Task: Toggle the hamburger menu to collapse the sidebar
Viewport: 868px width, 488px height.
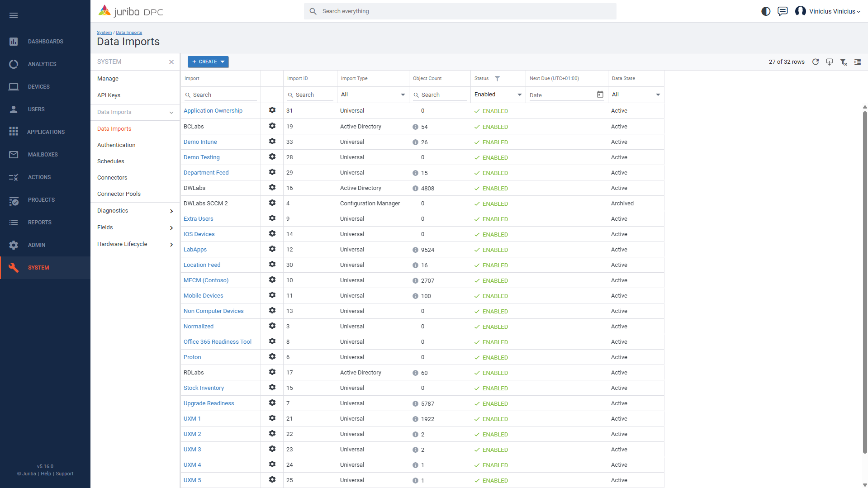Action: 14,15
